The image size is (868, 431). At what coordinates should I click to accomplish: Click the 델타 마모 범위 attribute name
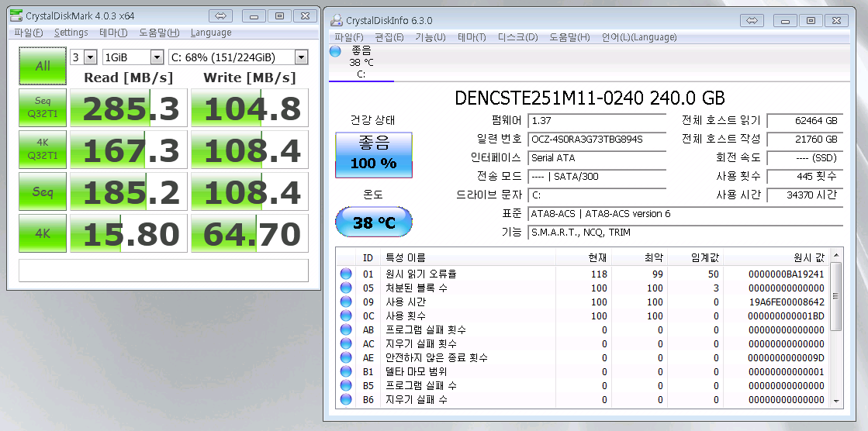(x=417, y=371)
